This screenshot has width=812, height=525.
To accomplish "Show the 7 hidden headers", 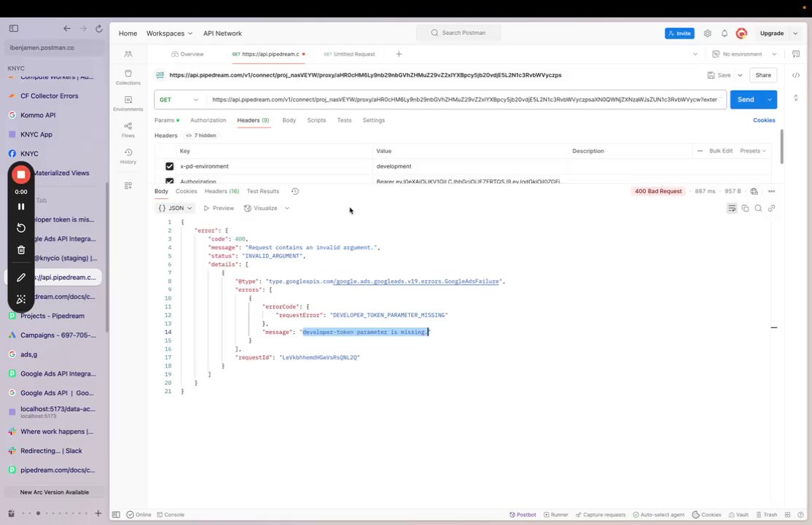I will [201, 136].
